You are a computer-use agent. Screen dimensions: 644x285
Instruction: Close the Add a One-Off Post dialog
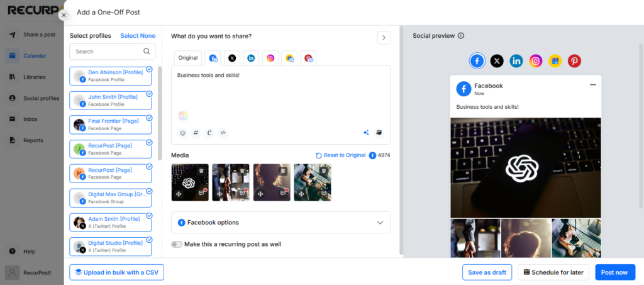click(x=64, y=15)
